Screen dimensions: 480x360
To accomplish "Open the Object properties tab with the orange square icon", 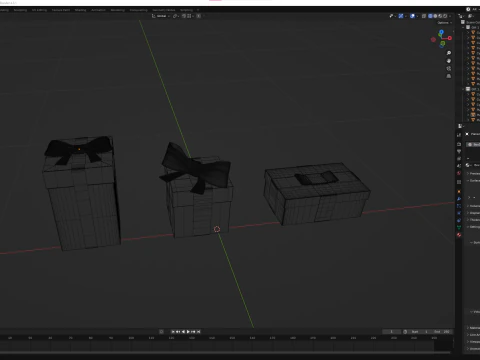I will click(x=459, y=192).
